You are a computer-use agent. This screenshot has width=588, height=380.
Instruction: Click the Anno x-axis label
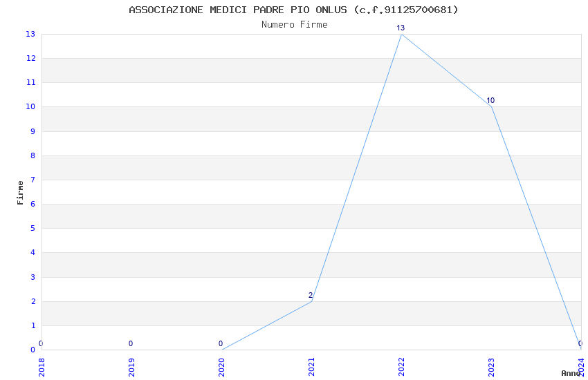[x=570, y=373]
